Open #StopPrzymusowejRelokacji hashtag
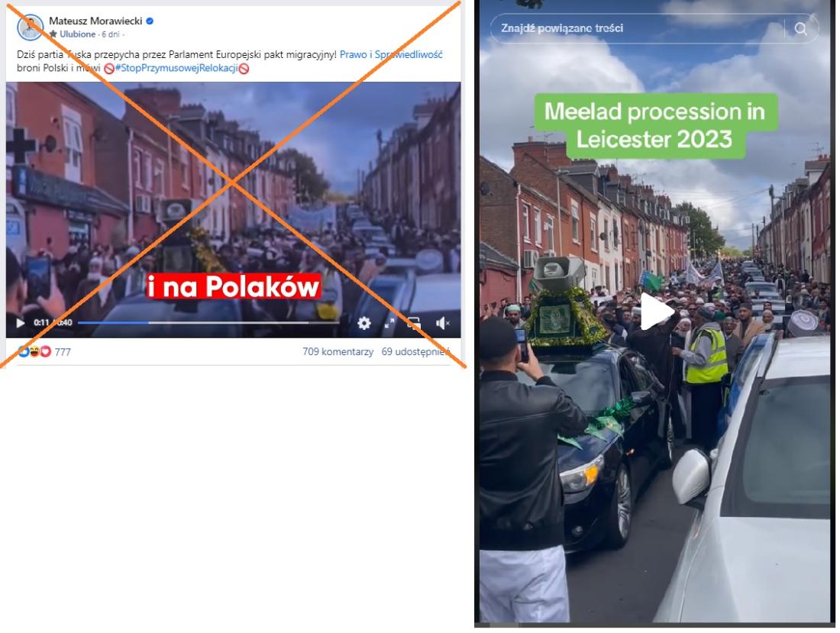Image resolution: width=840 pixels, height=633 pixels. click(176, 68)
